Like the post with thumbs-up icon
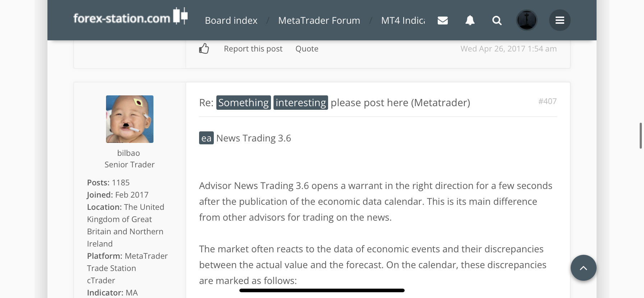 point(204,49)
